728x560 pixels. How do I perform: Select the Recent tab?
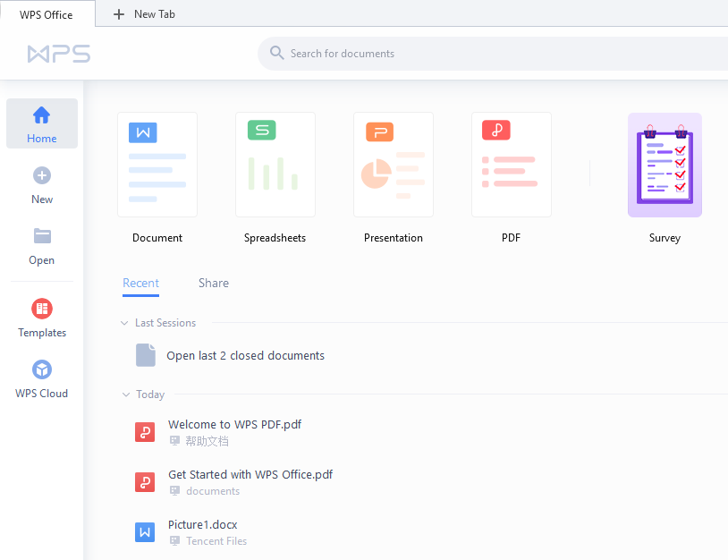(140, 283)
